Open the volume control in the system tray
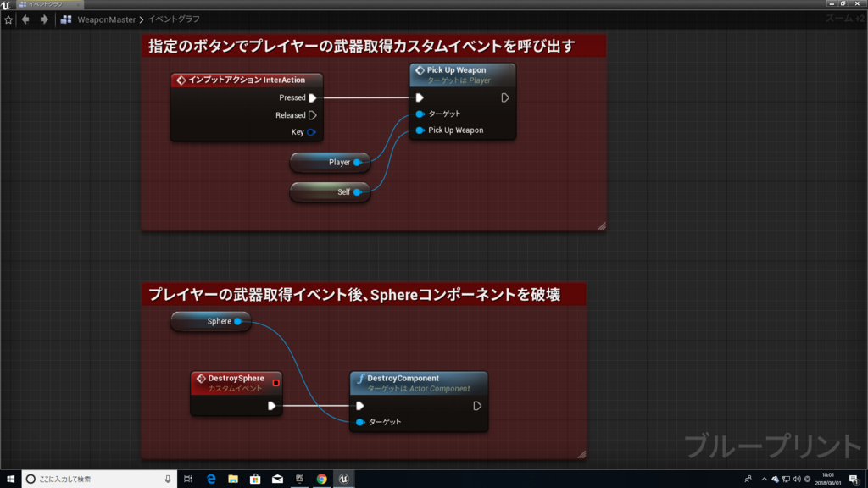 tap(797, 480)
